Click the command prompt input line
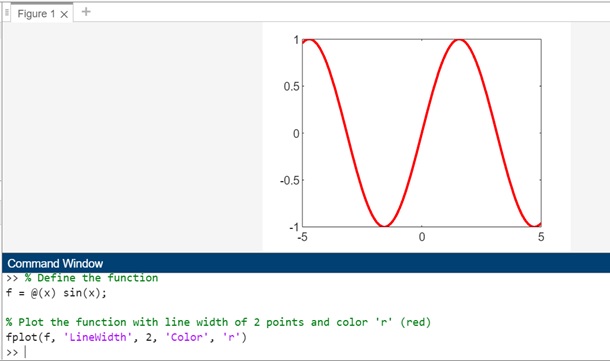 [306, 352]
